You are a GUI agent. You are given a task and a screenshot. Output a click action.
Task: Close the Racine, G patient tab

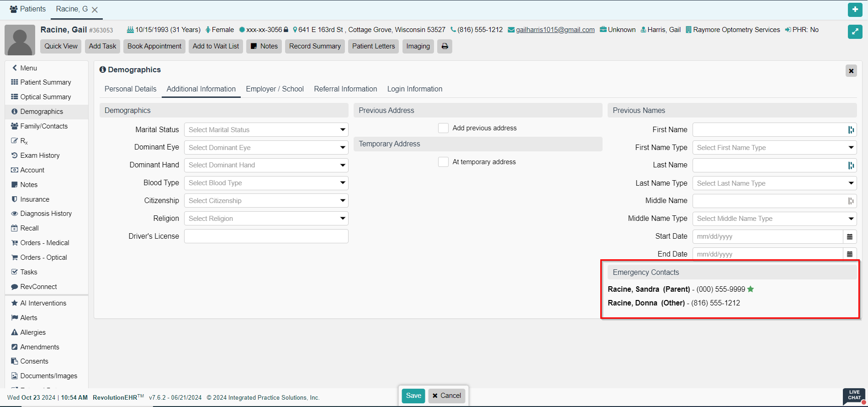(x=95, y=10)
